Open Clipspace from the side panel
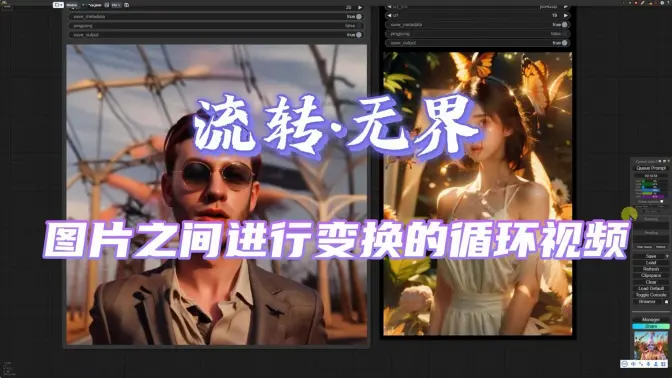This screenshot has width=672, height=378. pos(651,275)
